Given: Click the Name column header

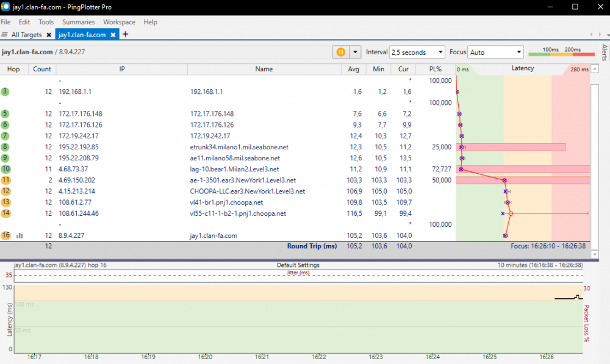Looking at the screenshot, I should [264, 69].
